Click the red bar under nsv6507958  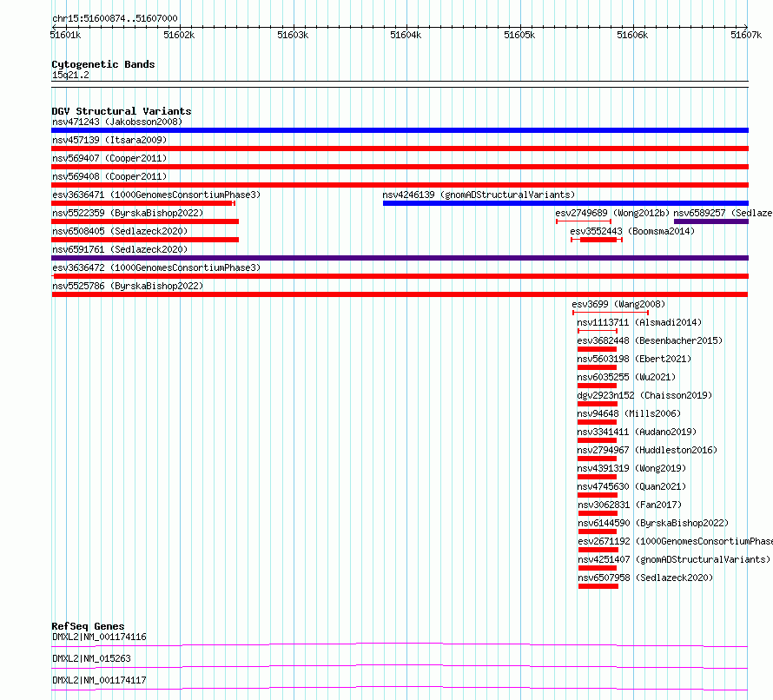[598, 586]
